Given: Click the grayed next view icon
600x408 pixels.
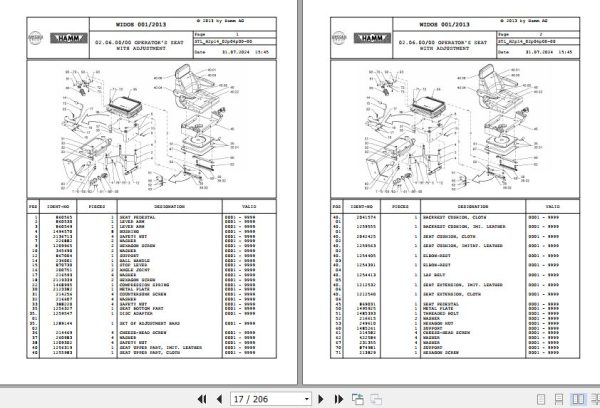Looking at the screenshot, I should (x=376, y=399).
